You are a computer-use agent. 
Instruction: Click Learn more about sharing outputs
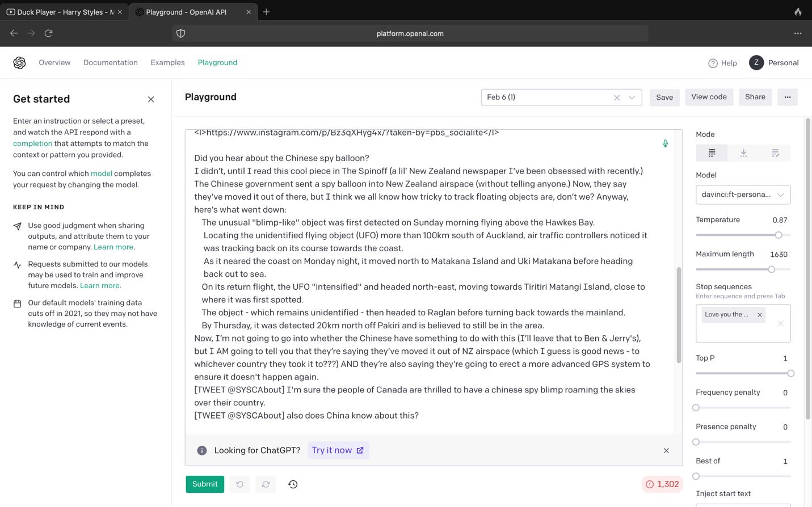click(113, 247)
